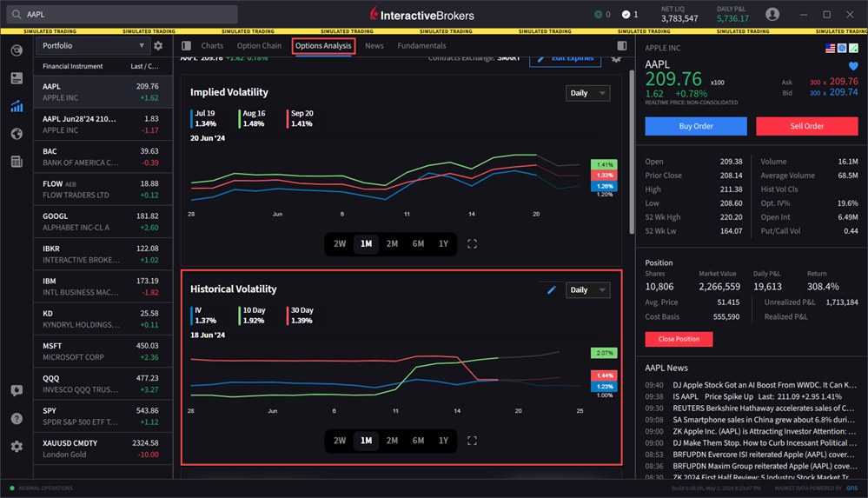The height and width of the screenshot is (498, 868).
Task: Edit Historical Volatility with pencil icon
Action: tap(552, 289)
